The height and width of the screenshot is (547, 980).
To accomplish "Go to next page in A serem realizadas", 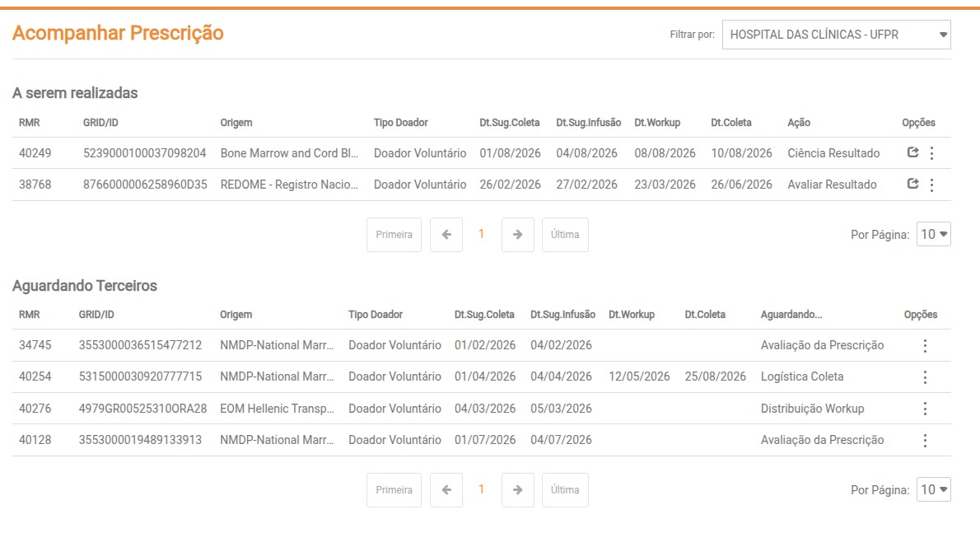I will coord(517,235).
